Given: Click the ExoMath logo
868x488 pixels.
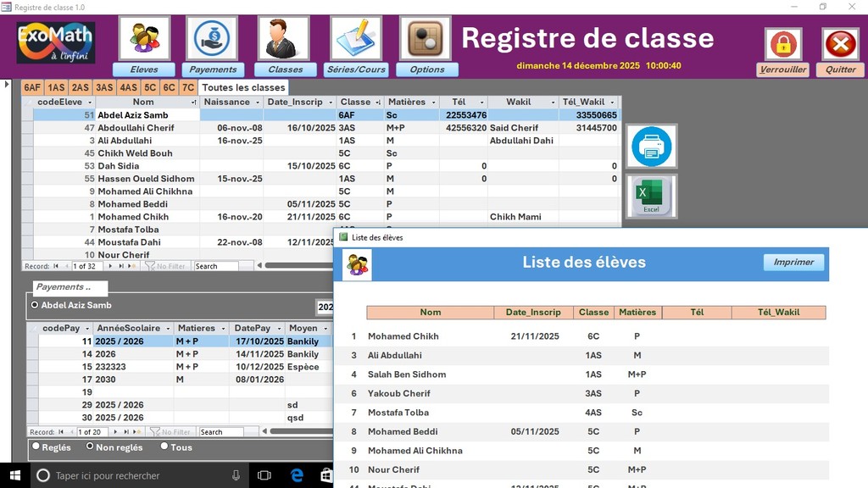Looking at the screenshot, I should tap(55, 42).
